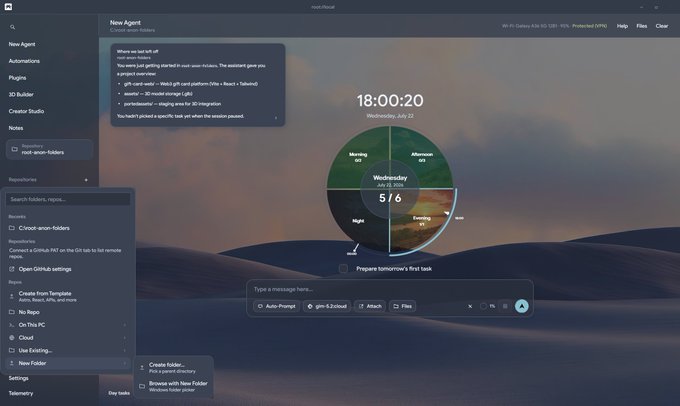Image resolution: width=680 pixels, height=406 pixels.
Task: Click the time marker on the wheel's progress arc
Action: click(447, 213)
